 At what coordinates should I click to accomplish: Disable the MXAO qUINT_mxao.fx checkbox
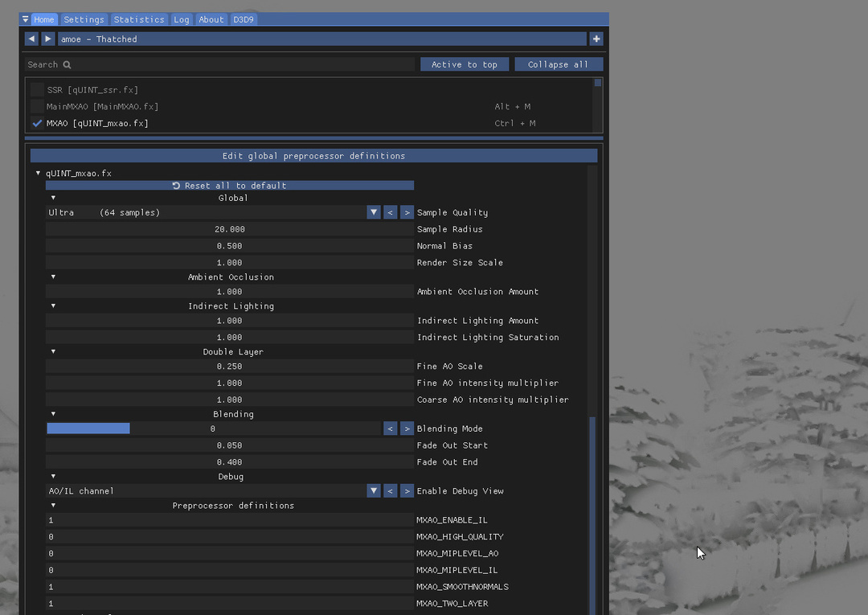[37, 123]
